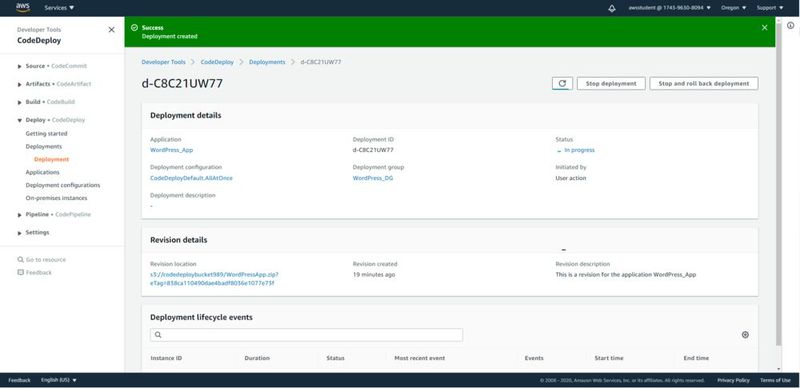Click the Go to resource search icon
The image size is (800, 389).
20,259
